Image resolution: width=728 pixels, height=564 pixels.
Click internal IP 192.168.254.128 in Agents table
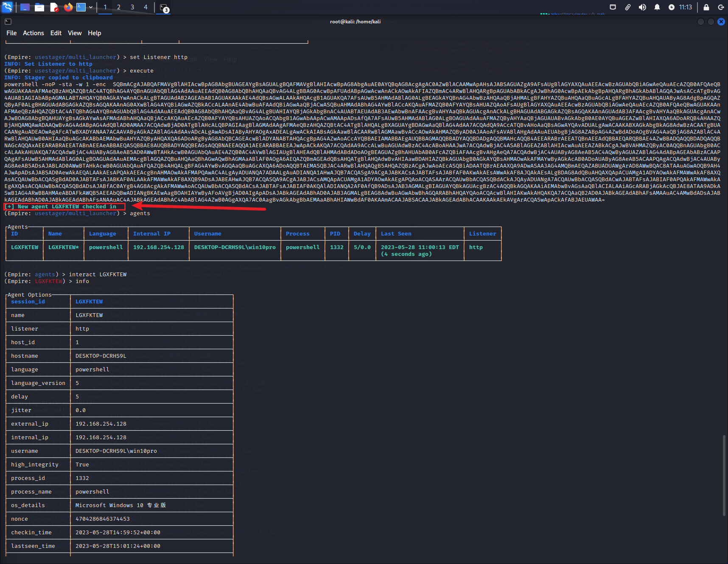click(x=159, y=247)
